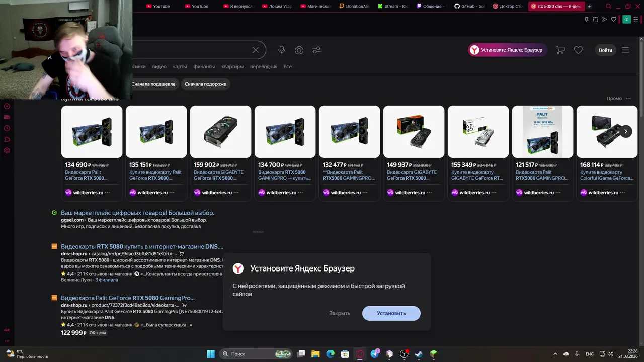
Task: Sort results by "Сначала подешевле"
Action: click(153, 84)
